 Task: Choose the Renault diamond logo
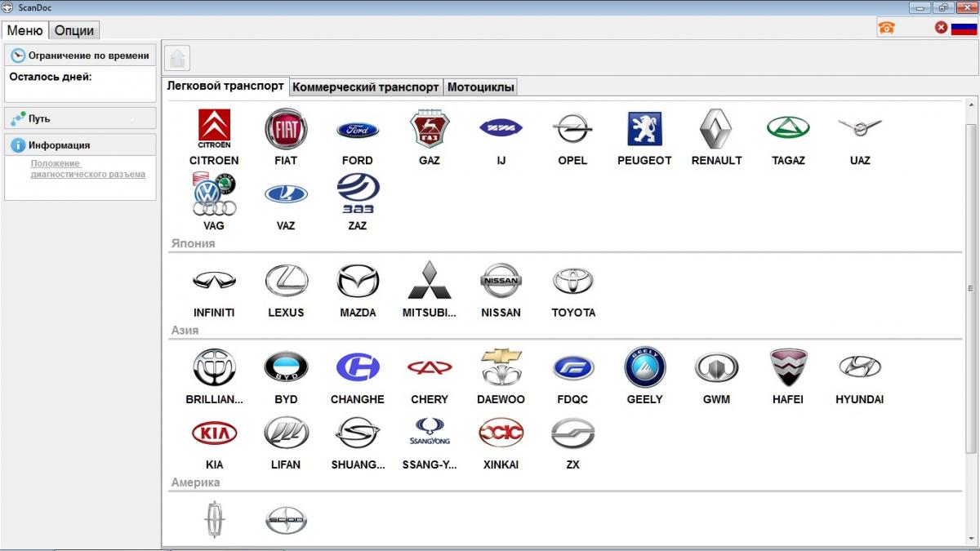coord(716,129)
